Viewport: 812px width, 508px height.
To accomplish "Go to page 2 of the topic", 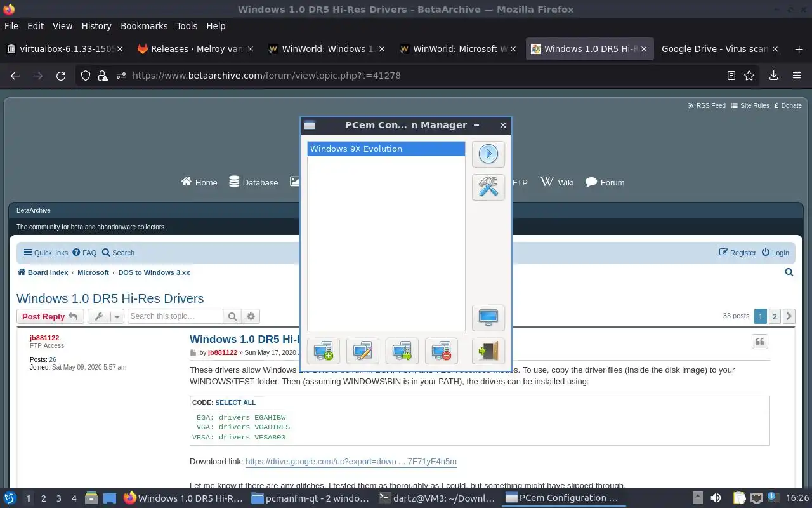I will point(775,316).
